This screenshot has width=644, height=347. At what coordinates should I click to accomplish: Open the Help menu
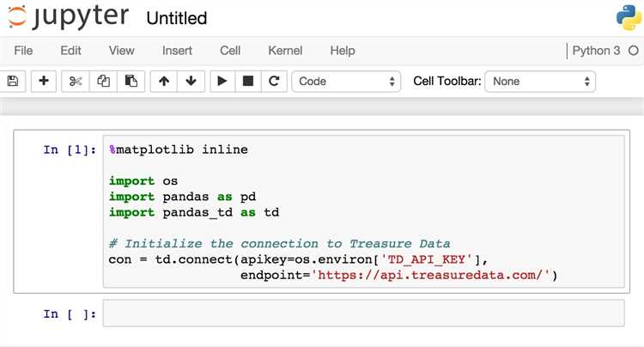click(343, 51)
